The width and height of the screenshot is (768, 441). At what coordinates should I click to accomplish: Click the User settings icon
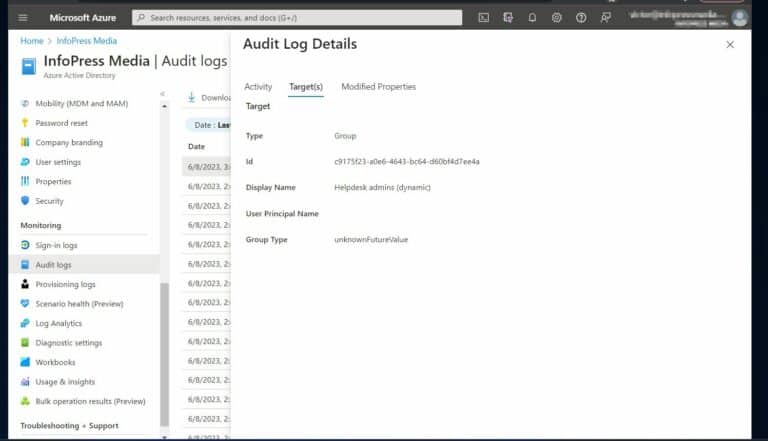[x=25, y=162]
